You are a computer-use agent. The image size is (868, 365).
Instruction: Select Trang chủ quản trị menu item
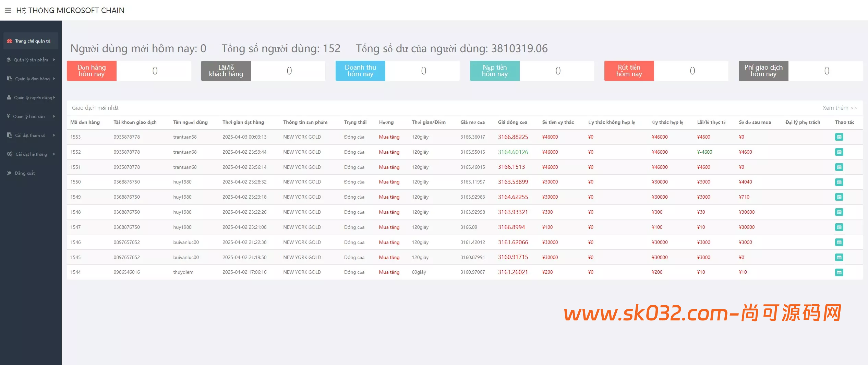tap(33, 41)
